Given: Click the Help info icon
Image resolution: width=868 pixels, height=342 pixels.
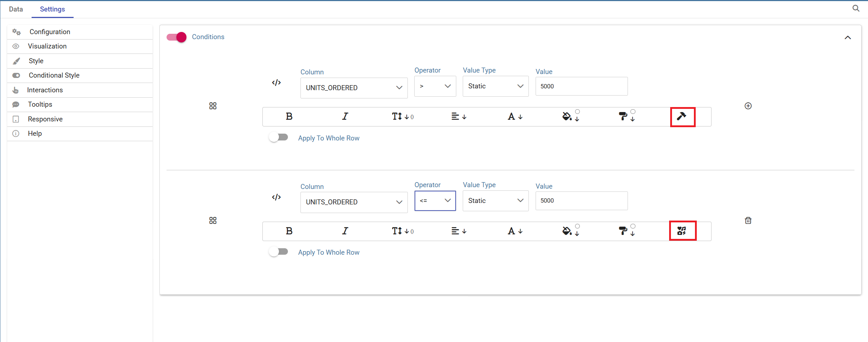Looking at the screenshot, I should [16, 134].
